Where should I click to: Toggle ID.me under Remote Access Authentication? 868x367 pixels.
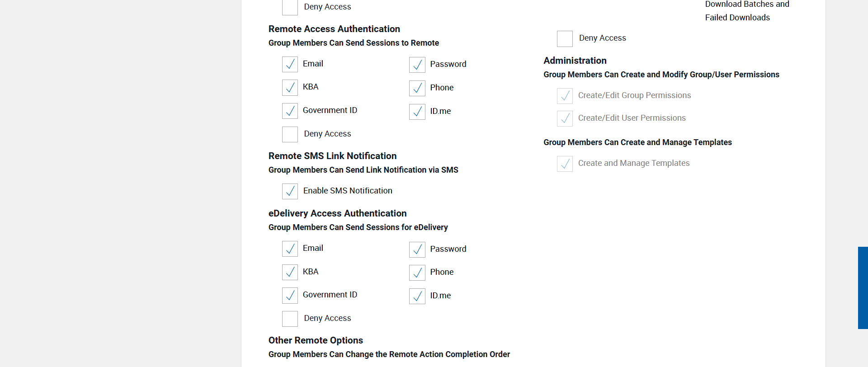point(417,112)
